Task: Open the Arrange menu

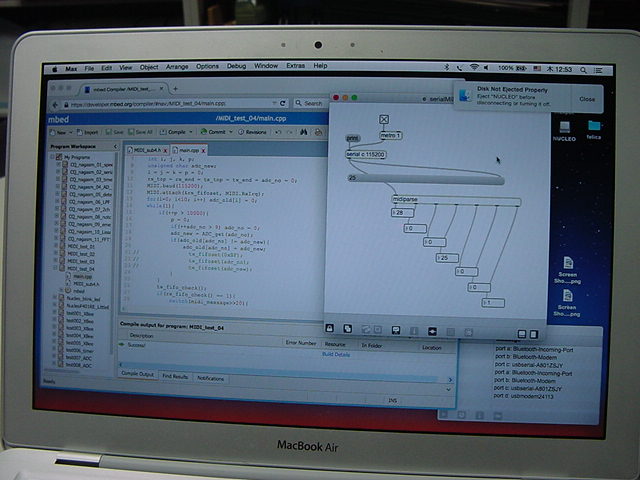Action: click(x=177, y=67)
